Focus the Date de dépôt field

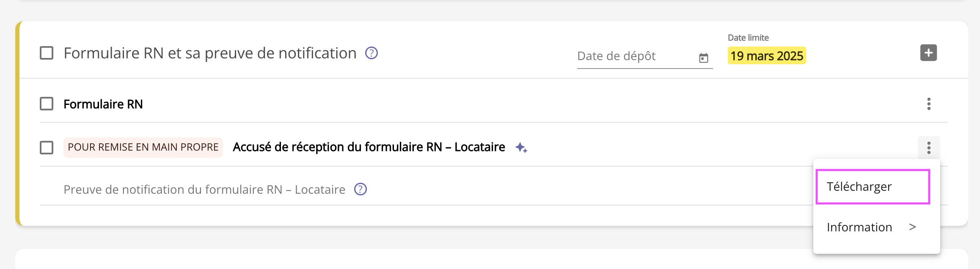tap(635, 56)
